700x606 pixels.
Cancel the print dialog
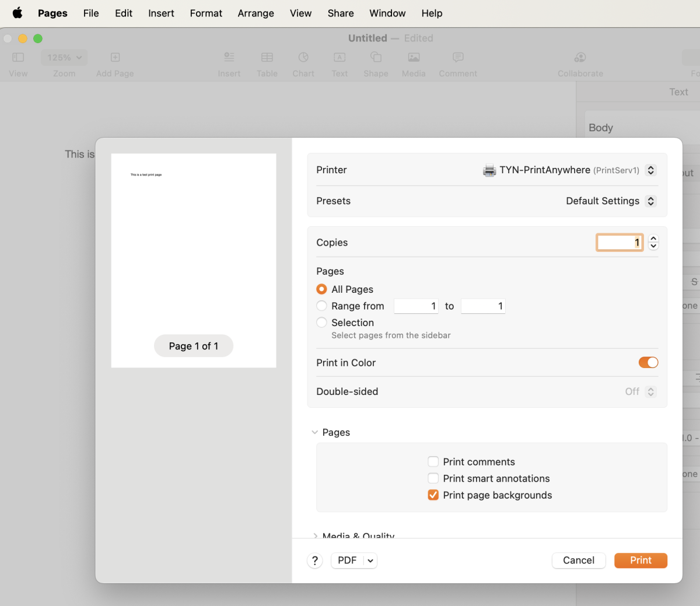pos(578,561)
